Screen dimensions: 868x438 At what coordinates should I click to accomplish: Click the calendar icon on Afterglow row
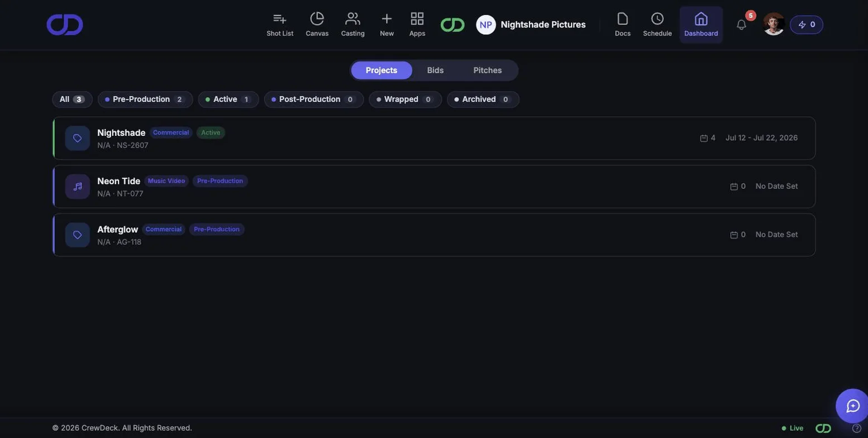[x=734, y=235]
